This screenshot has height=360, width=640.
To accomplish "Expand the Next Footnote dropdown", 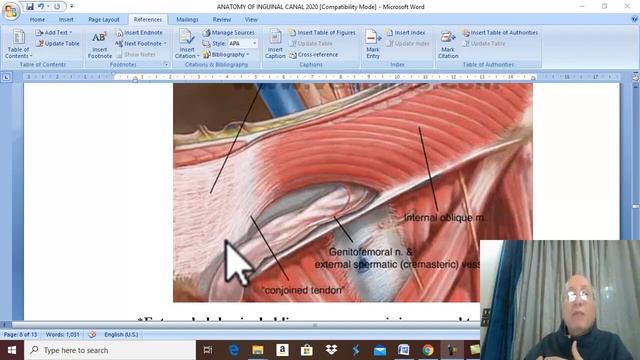I will [x=141, y=43].
